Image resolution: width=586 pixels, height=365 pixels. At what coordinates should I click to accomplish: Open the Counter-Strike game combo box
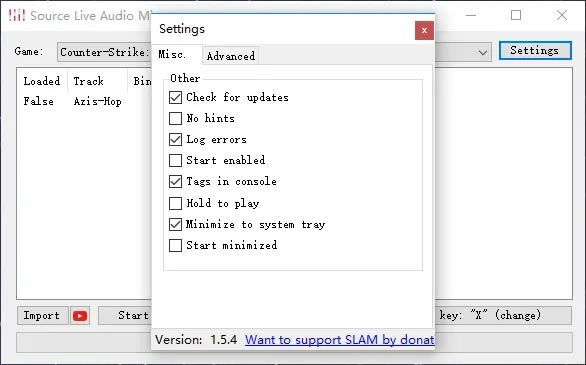point(104,52)
